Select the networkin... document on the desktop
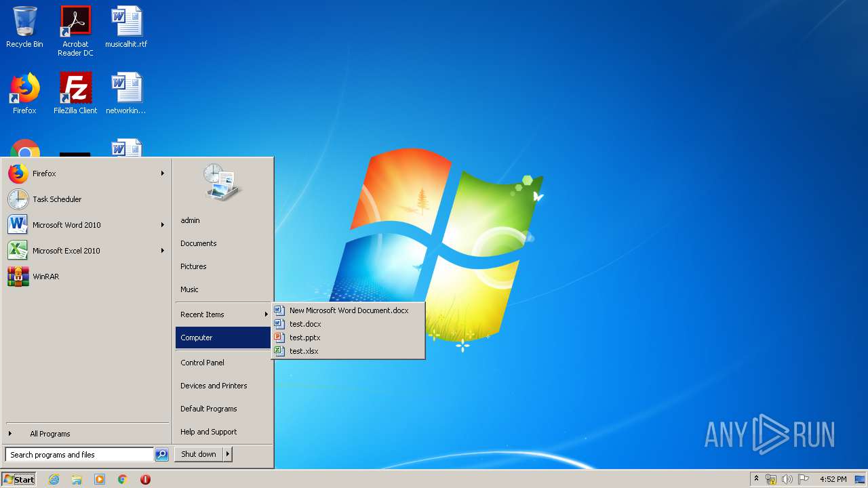The image size is (868, 488). (x=126, y=94)
